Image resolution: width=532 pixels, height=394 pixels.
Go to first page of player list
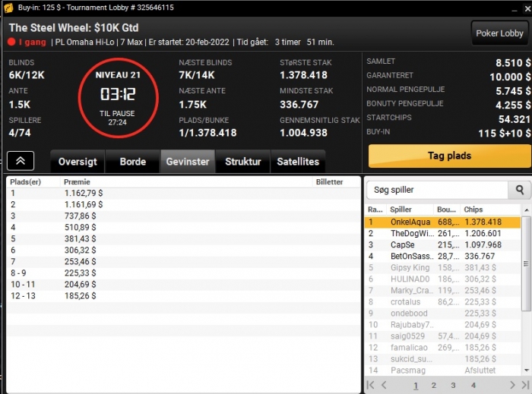371,385
